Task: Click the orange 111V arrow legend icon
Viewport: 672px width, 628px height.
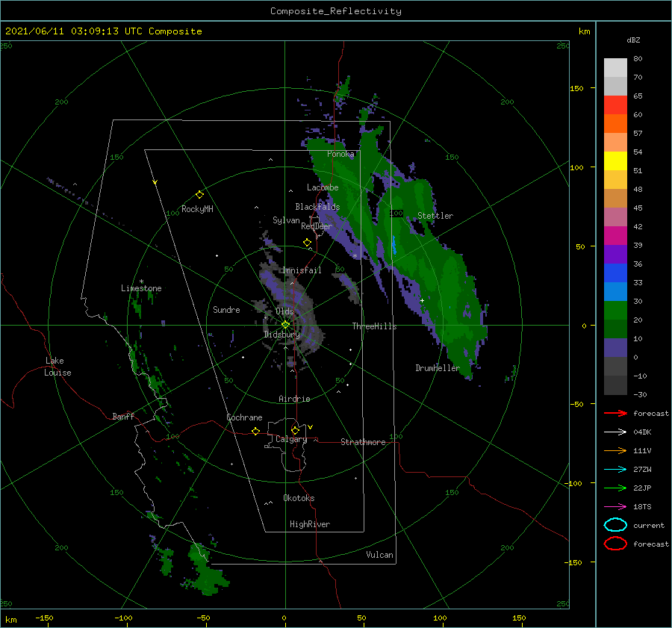Action: click(615, 450)
